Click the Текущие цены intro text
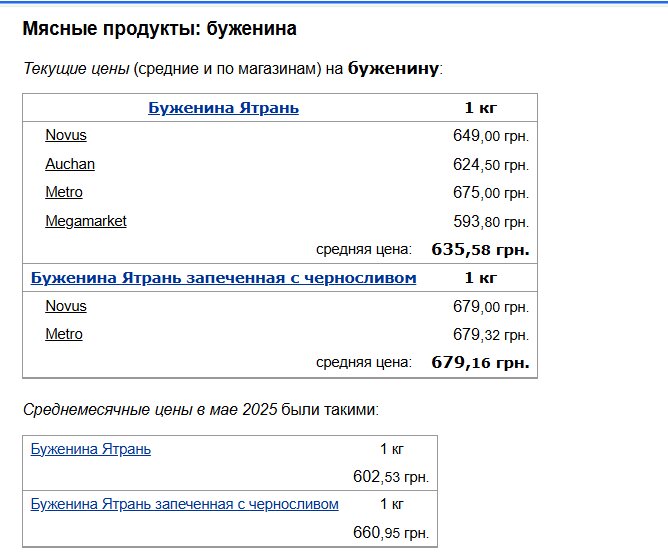The width and height of the screenshot is (668, 559). coord(76,69)
